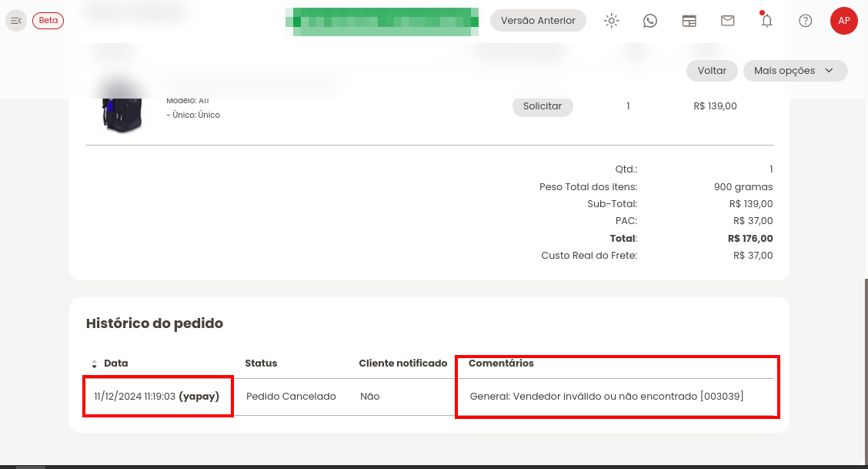Sort history by Data column arrows
868x469 pixels.
click(94, 363)
